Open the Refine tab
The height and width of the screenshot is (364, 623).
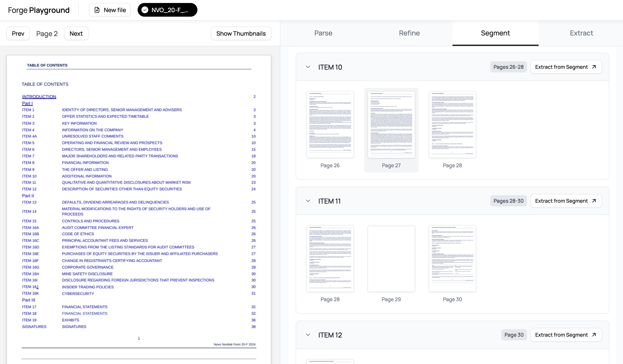[409, 33]
